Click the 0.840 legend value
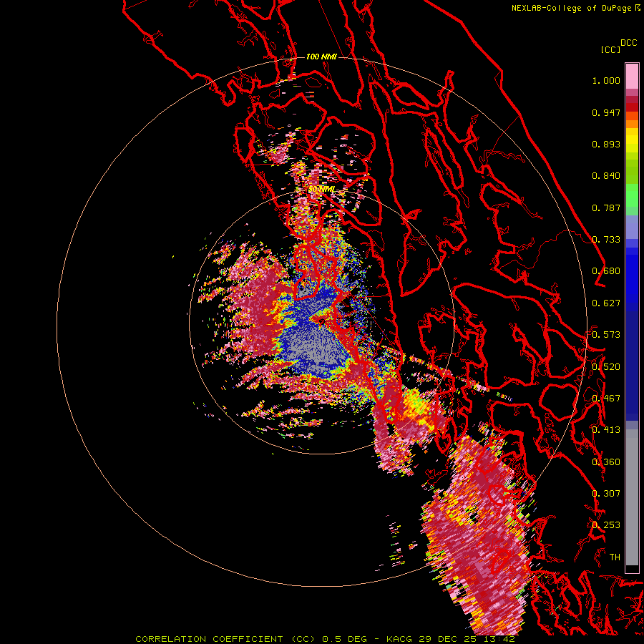Image resolution: width=644 pixels, height=644 pixels. 606,176
